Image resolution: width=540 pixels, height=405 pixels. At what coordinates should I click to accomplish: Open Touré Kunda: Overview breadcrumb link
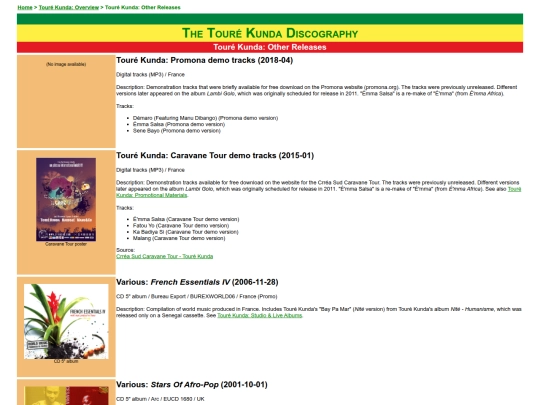coord(69,7)
